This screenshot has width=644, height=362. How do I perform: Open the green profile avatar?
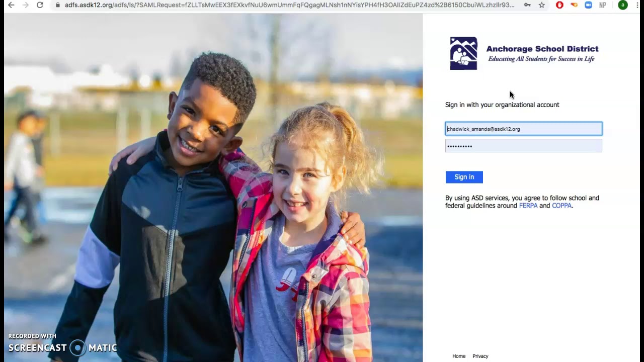click(x=623, y=5)
